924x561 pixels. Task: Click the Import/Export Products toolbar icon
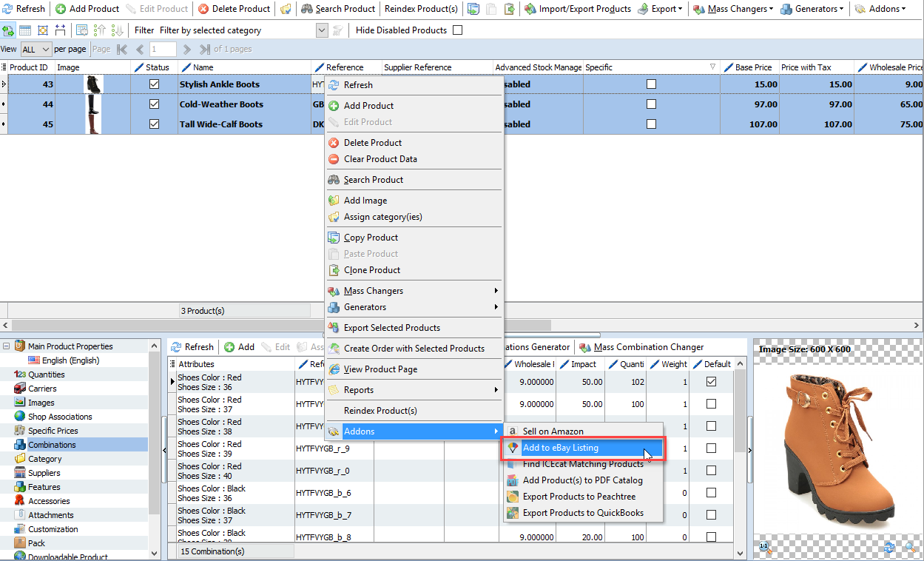coord(530,9)
